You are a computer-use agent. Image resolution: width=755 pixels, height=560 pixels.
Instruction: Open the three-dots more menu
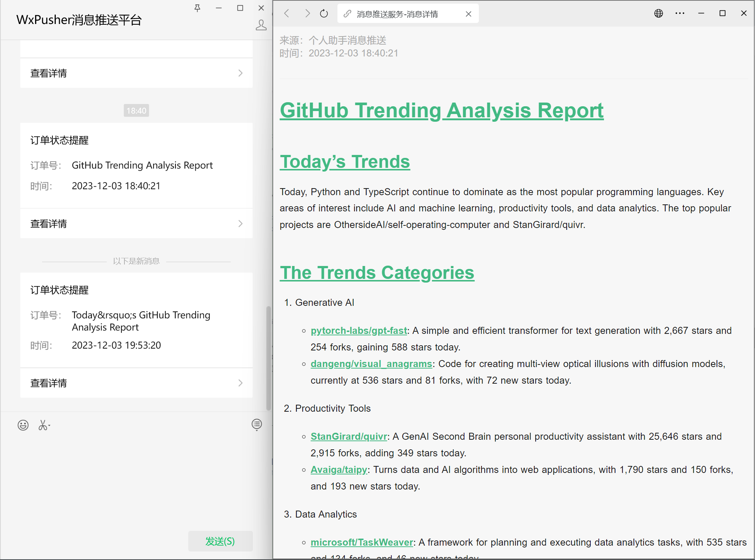680,14
